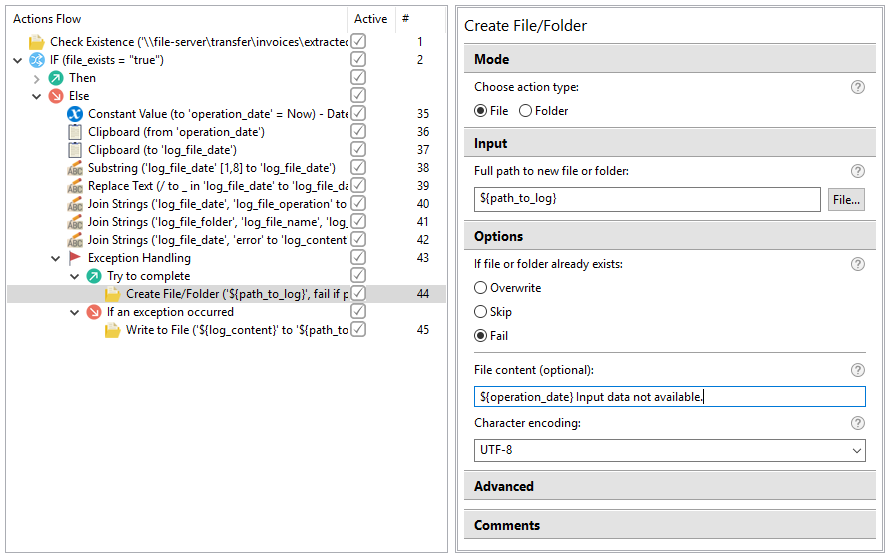This screenshot has height=557, width=890.
Task: Select the Write to File action row
Action: tap(226, 330)
